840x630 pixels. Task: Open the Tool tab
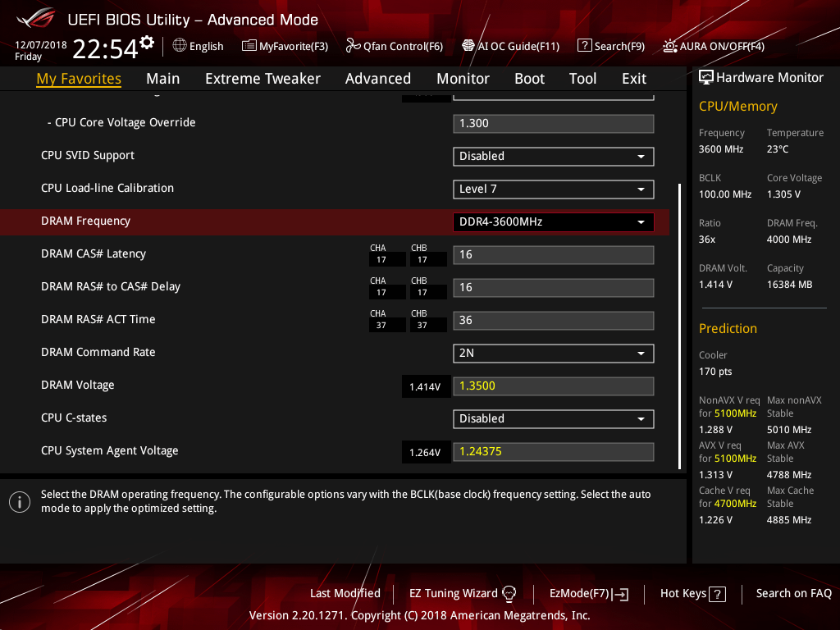[582, 79]
